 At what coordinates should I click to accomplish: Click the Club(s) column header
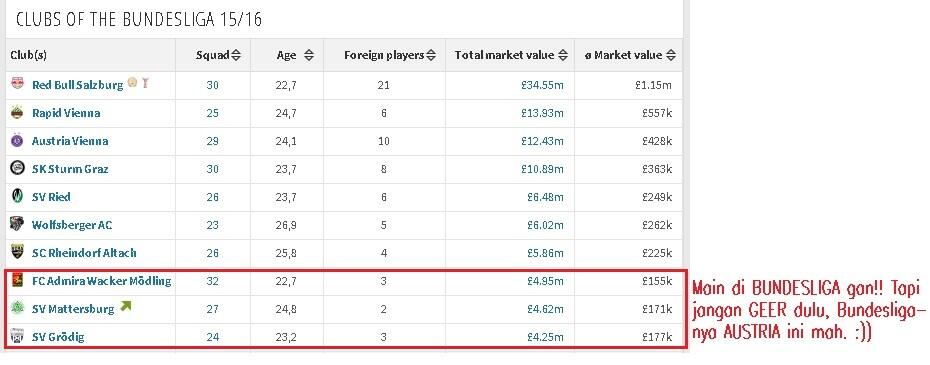click(28, 55)
